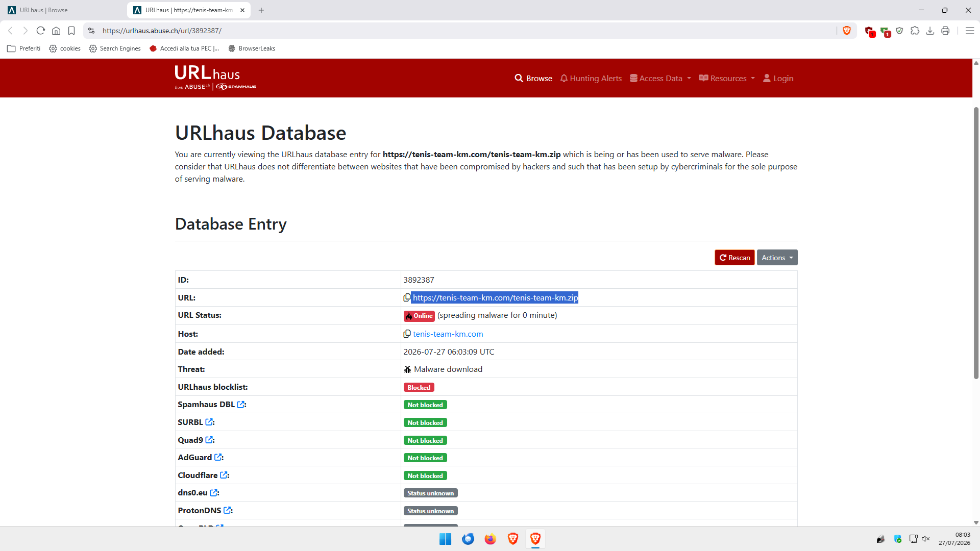This screenshot has height=551, width=980.
Task: Go back to the previous page
Action: [x=10, y=31]
